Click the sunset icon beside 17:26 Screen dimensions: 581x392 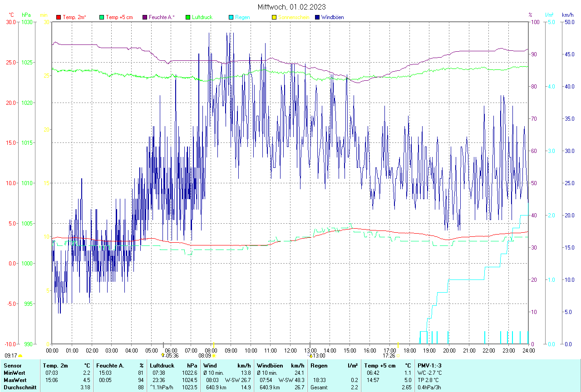(398, 356)
